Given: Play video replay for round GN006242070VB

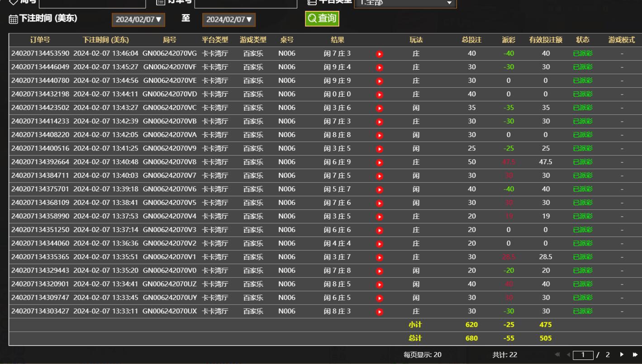Looking at the screenshot, I should [380, 122].
